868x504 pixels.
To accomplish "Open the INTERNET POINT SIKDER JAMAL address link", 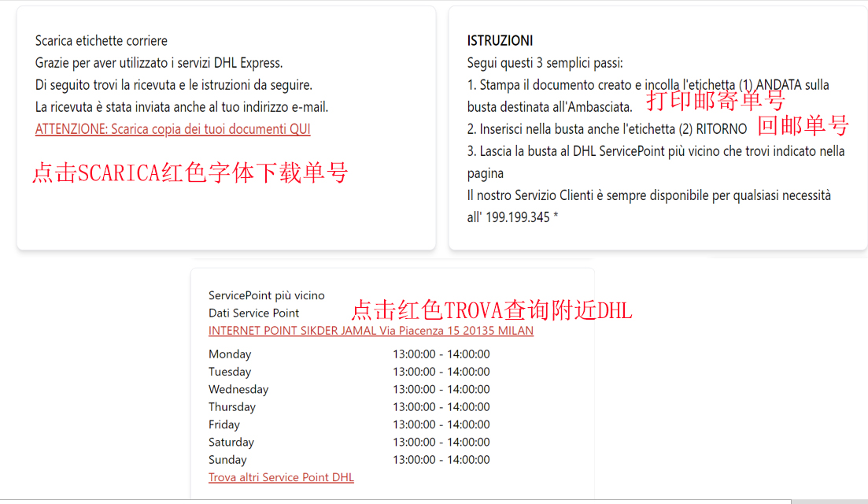I will coord(371,331).
